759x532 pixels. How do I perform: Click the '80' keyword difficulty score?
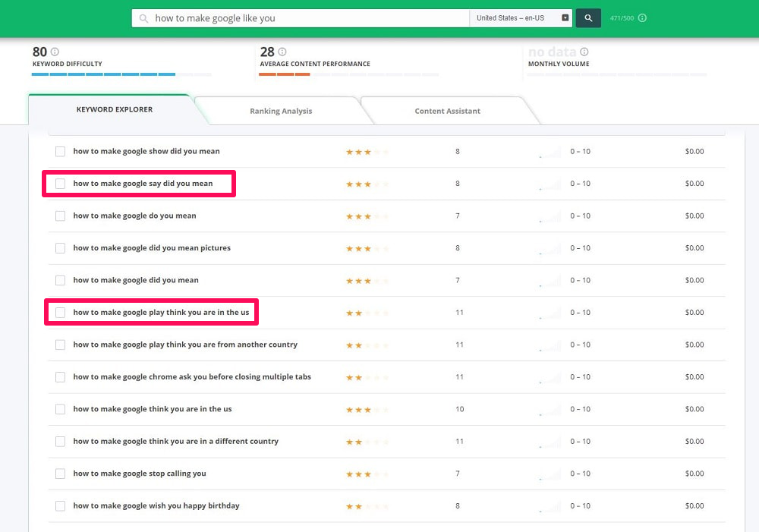point(39,52)
